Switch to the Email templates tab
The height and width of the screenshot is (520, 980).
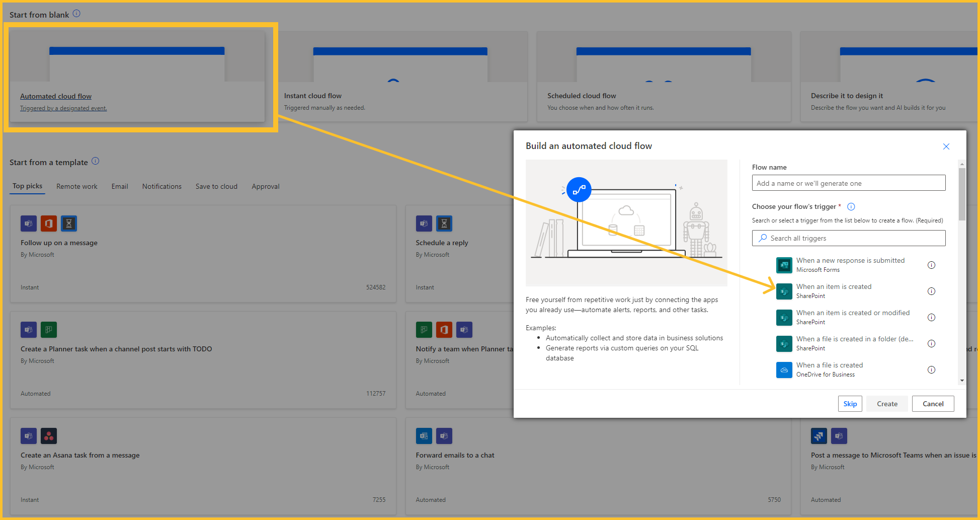tap(120, 186)
